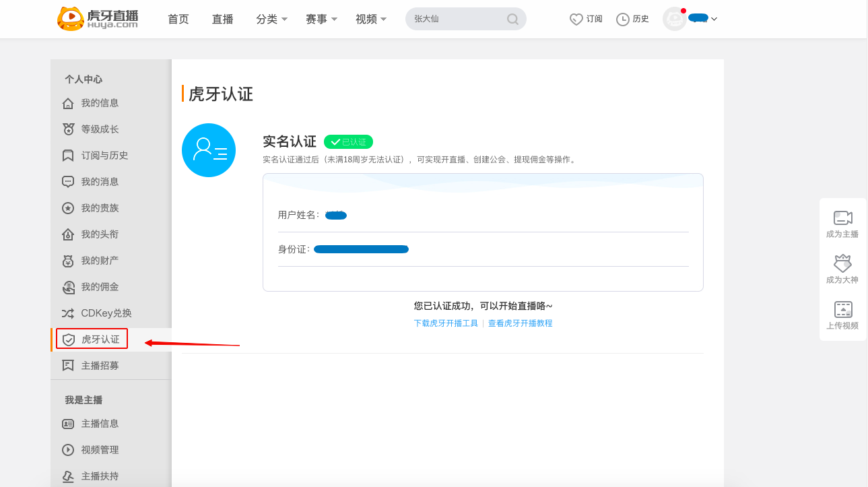
Task: Click the green 已认证 badge
Action: 348,141
